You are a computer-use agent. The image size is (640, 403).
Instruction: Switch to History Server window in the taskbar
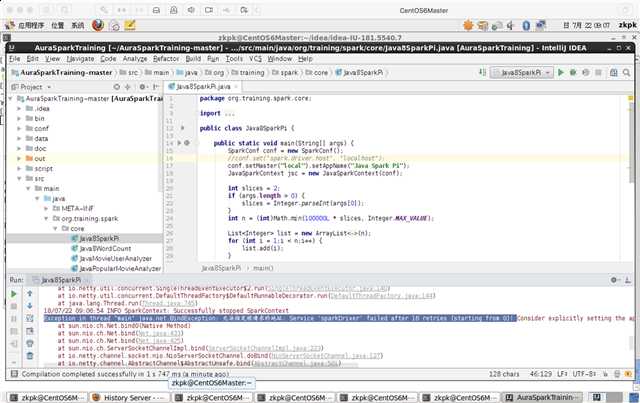[128, 397]
